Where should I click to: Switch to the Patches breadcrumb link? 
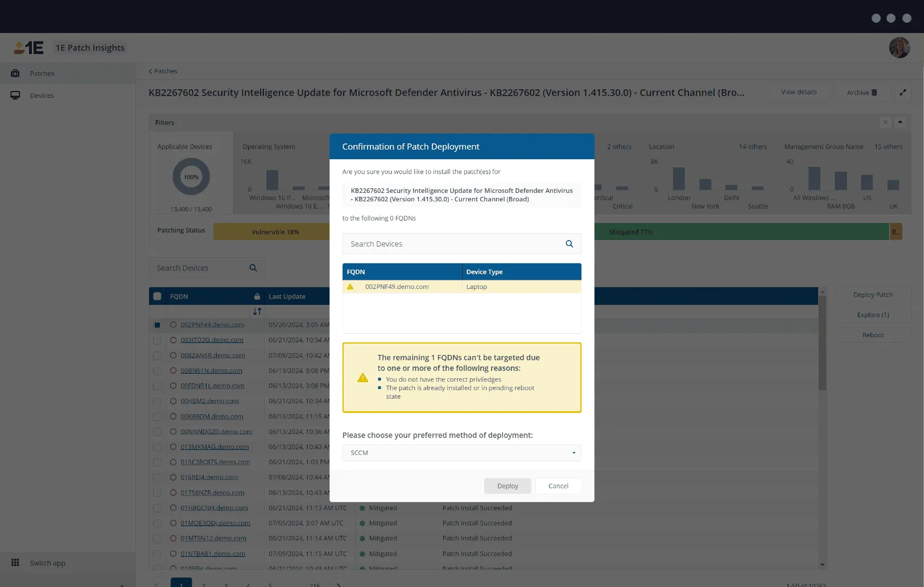(165, 71)
